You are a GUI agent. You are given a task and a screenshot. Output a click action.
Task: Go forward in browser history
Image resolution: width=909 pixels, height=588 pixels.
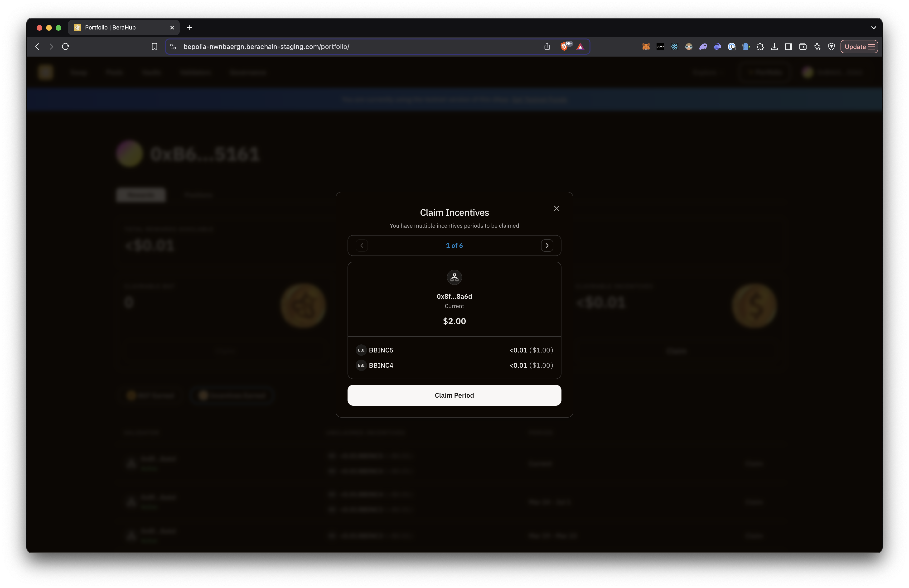click(x=51, y=47)
